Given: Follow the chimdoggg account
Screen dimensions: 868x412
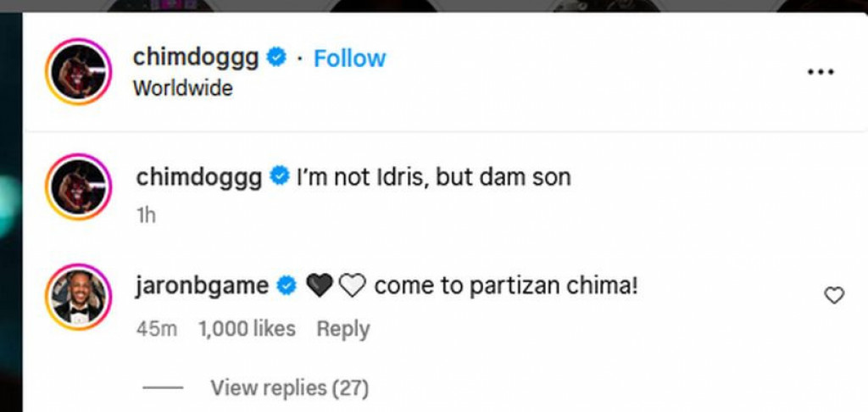Looking at the screenshot, I should (349, 58).
